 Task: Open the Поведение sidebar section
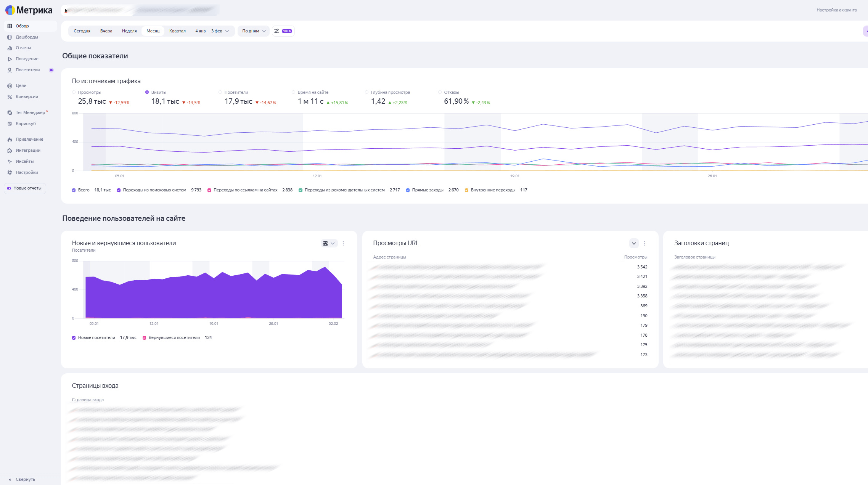pyautogui.click(x=27, y=59)
